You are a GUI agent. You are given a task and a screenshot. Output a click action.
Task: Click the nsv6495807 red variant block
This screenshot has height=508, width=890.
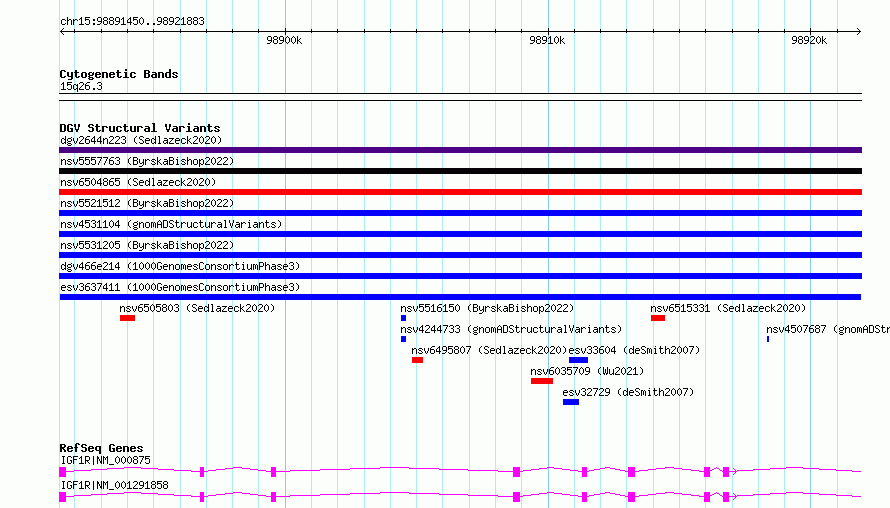(x=417, y=360)
